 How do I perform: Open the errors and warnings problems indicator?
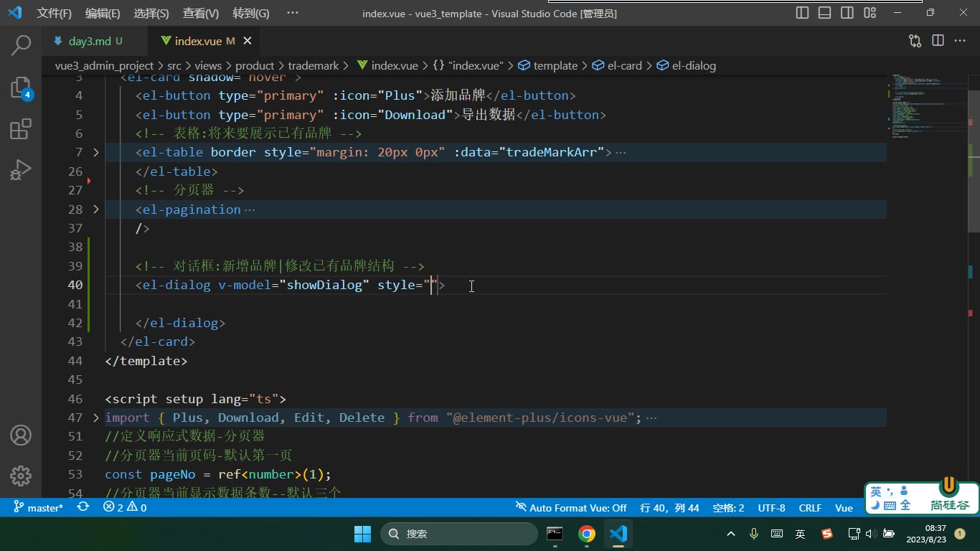(125, 507)
